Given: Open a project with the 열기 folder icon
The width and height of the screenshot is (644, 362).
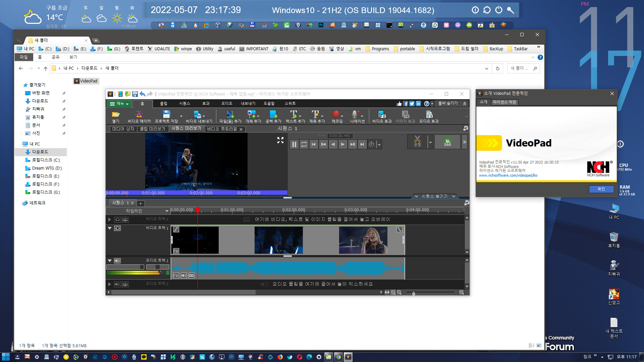Looking at the screenshot, I should (115, 114).
